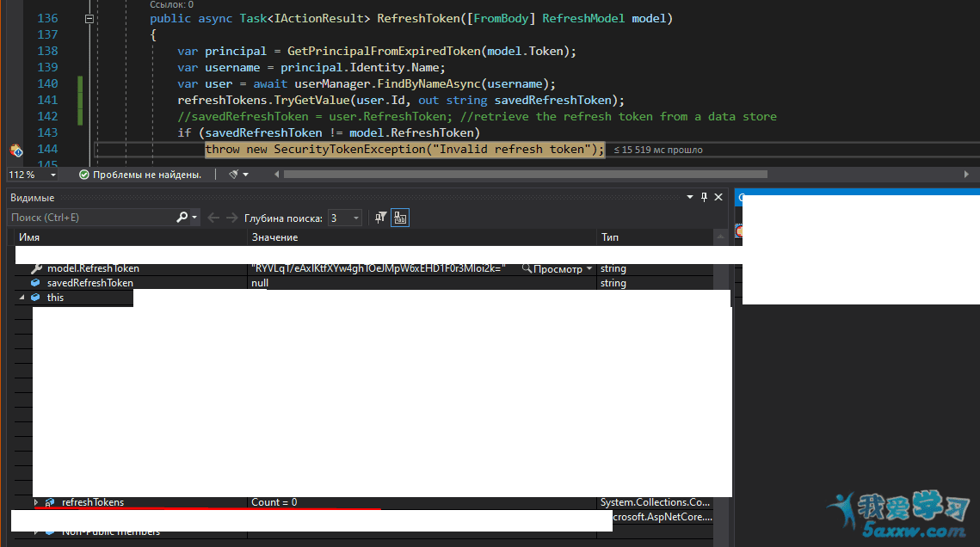Collapse the RefreshToken method outlining box
This screenshot has width=980, height=547.
pyautogui.click(x=89, y=19)
